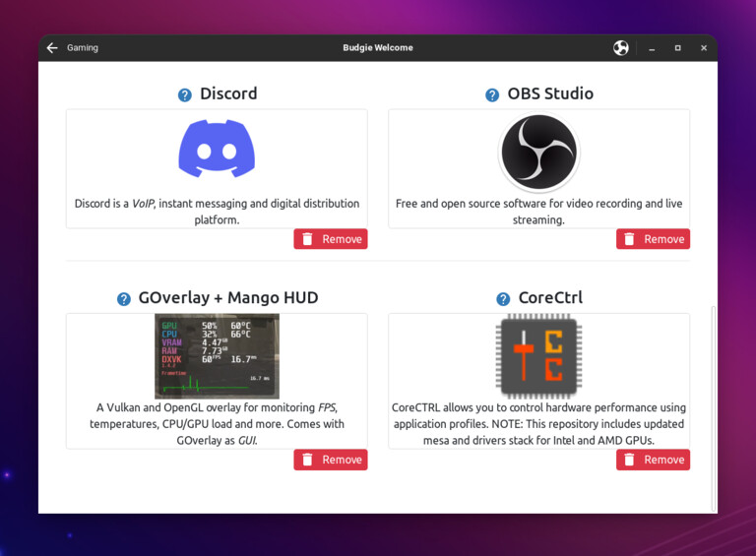
Task: Maximize the Budgie Welcome window
Action: coord(677,48)
